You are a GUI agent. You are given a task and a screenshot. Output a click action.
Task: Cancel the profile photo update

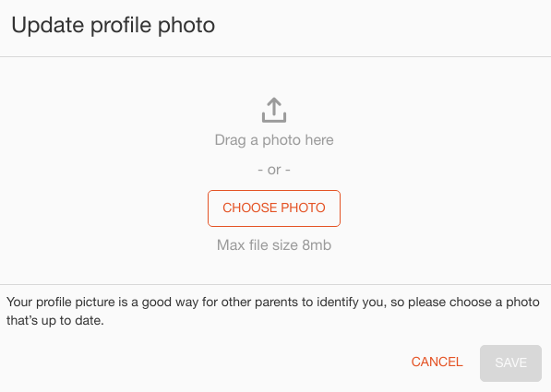[437, 362]
